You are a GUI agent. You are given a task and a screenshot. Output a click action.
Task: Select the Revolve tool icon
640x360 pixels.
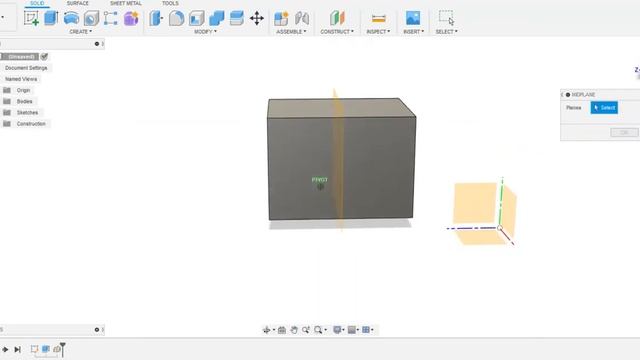(71, 18)
